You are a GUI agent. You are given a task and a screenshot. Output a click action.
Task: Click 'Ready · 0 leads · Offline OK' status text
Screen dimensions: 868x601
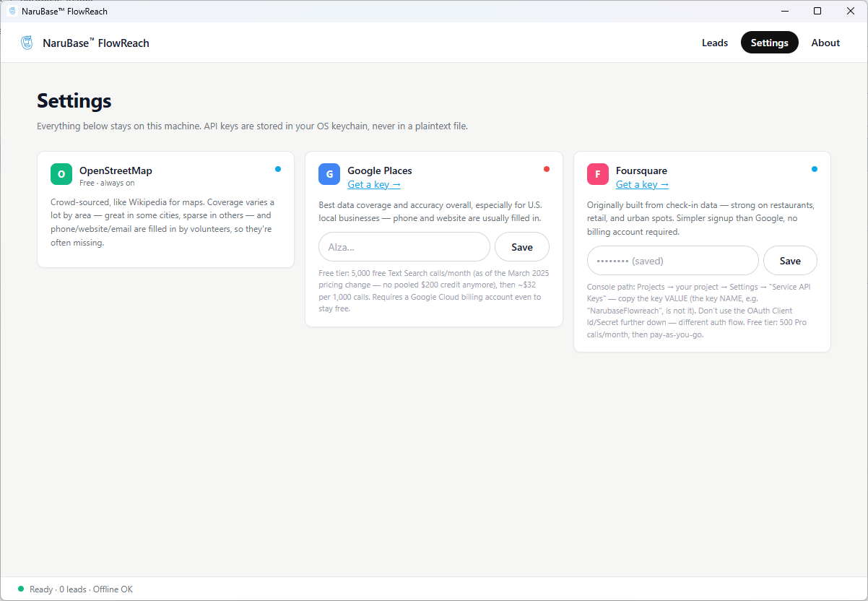coord(81,589)
